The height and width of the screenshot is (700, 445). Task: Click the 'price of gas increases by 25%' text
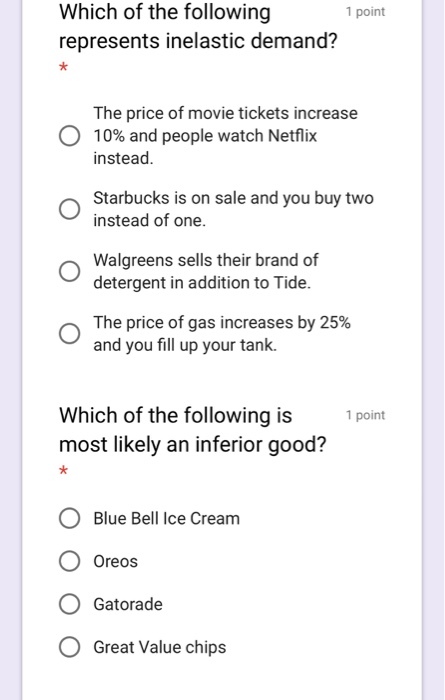coord(222,333)
